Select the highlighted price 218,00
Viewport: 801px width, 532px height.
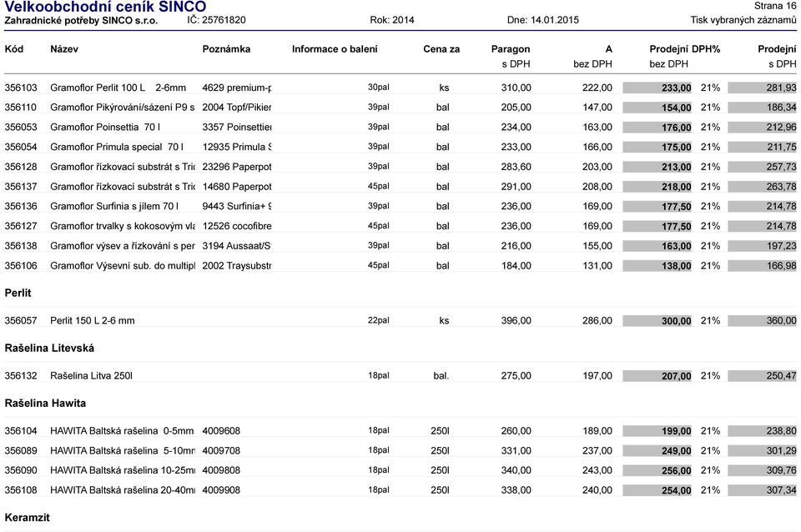[x=677, y=187]
